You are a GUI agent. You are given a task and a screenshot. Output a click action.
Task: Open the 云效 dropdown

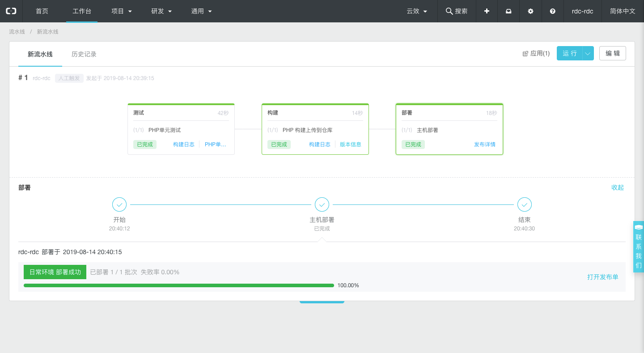pyautogui.click(x=417, y=11)
